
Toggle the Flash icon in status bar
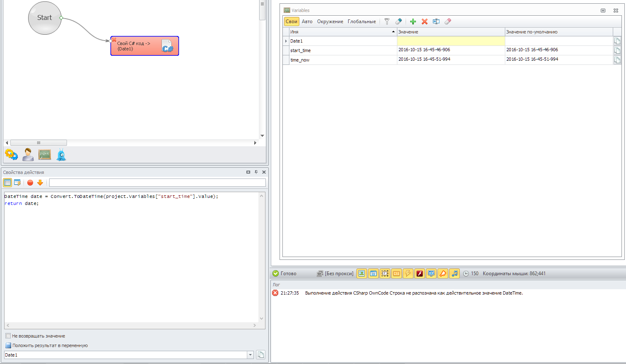[420, 274]
